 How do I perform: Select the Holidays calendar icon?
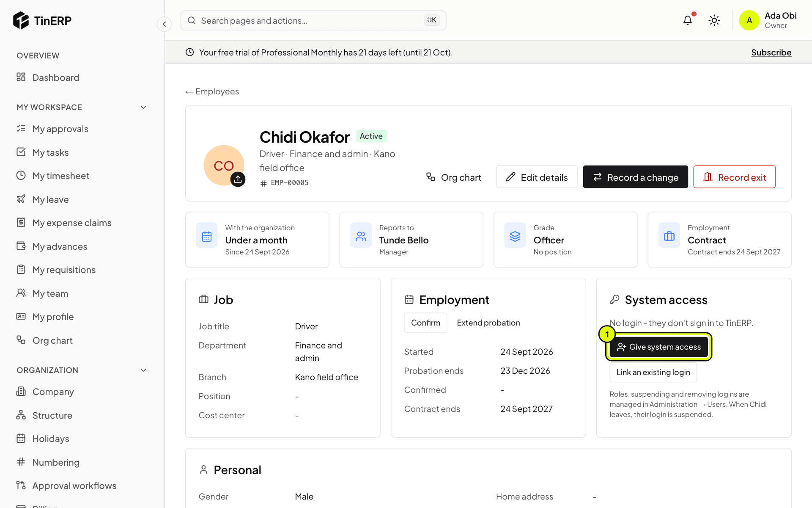tap(21, 438)
